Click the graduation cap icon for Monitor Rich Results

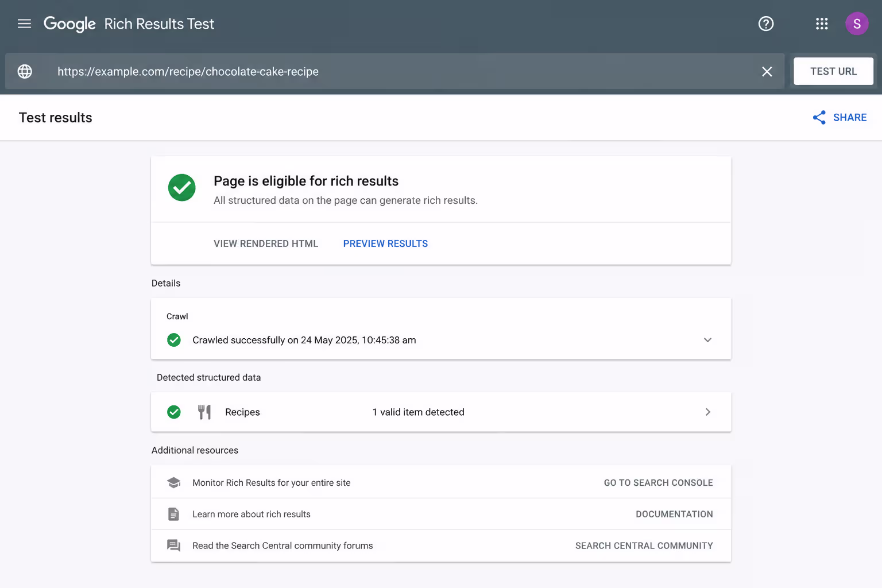point(173,482)
